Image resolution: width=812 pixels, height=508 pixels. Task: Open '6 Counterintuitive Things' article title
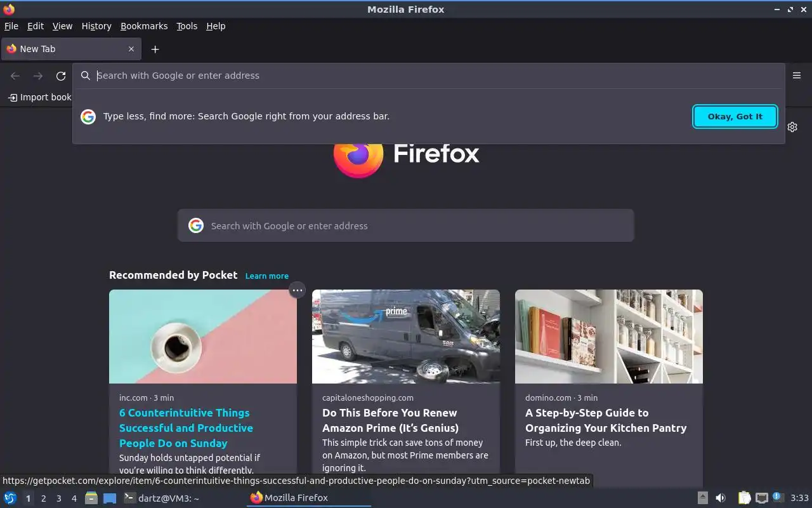[186, 428]
